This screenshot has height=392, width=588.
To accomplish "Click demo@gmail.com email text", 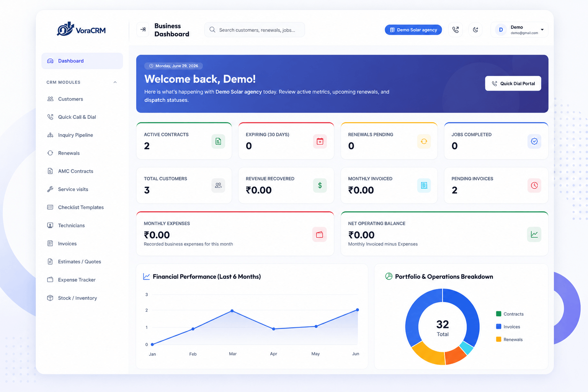I will click(x=524, y=33).
